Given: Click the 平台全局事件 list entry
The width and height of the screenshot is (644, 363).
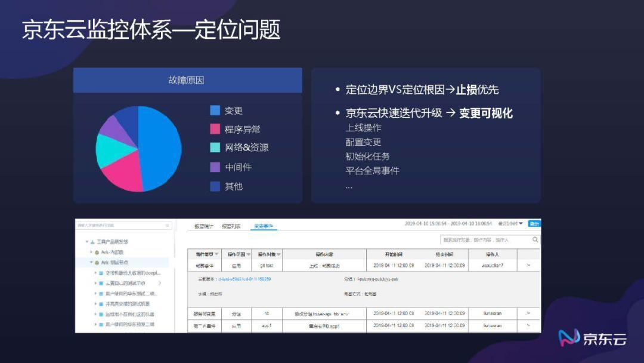Looking at the screenshot, I should tap(372, 171).
